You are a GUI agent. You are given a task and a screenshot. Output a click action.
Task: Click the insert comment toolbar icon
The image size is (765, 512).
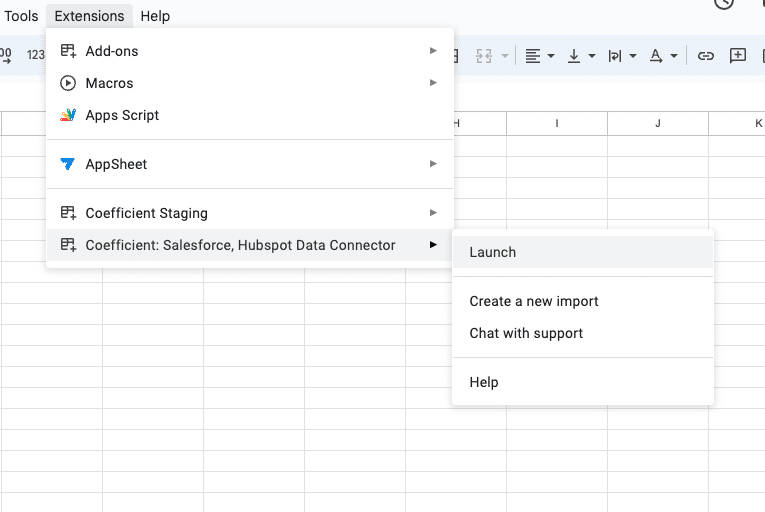click(x=738, y=56)
